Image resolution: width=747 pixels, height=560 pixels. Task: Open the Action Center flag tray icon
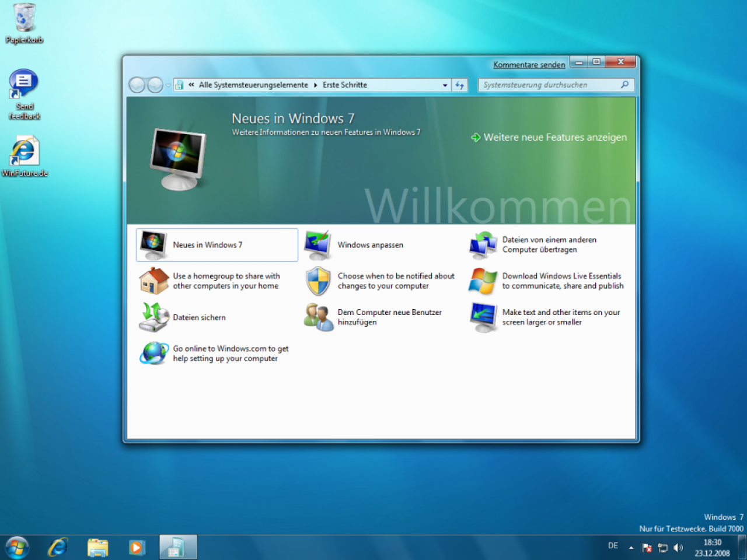click(x=647, y=548)
